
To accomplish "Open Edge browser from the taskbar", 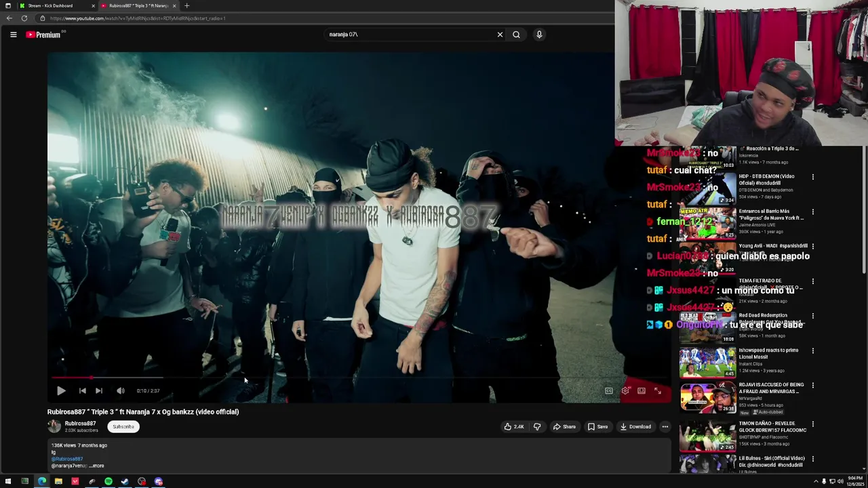I will click(x=42, y=482).
